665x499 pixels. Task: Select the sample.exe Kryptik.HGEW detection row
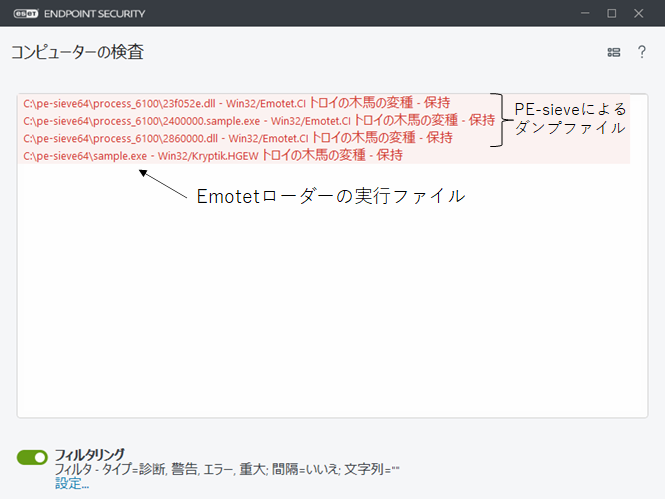(212, 156)
